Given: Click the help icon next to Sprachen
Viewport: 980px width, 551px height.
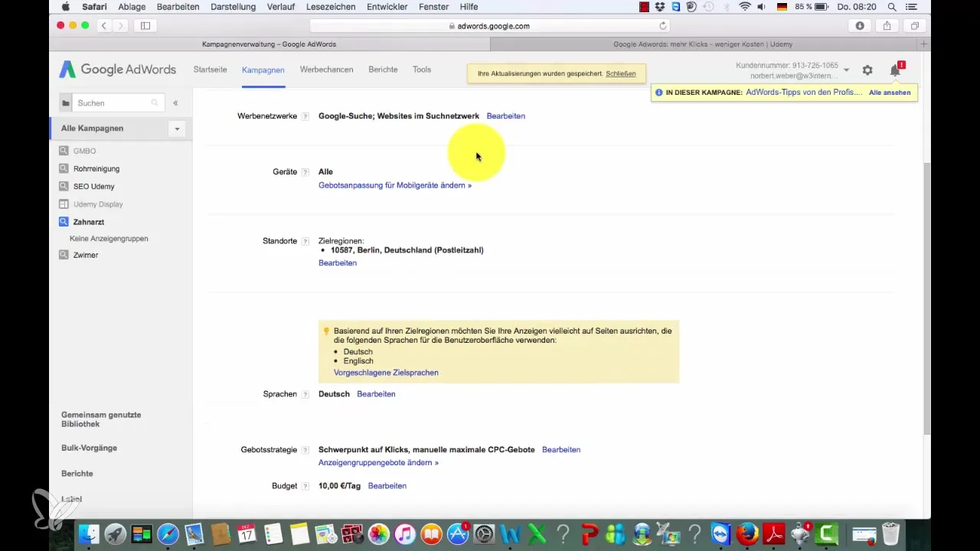Looking at the screenshot, I should pos(305,394).
